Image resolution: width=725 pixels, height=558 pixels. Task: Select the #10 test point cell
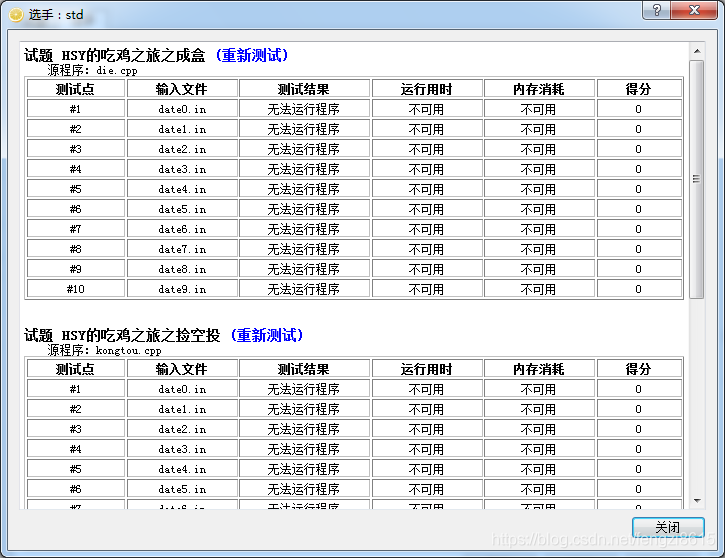(76, 289)
